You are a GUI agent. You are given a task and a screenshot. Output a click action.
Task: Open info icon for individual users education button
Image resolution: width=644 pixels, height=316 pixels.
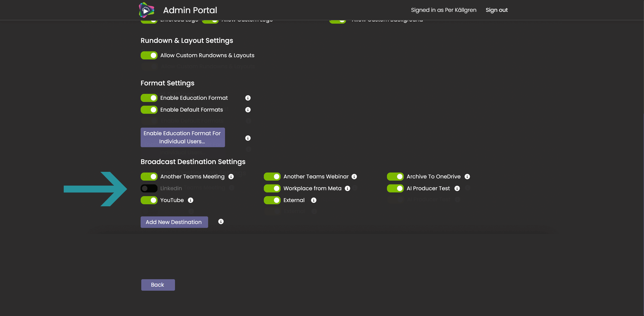point(248,138)
